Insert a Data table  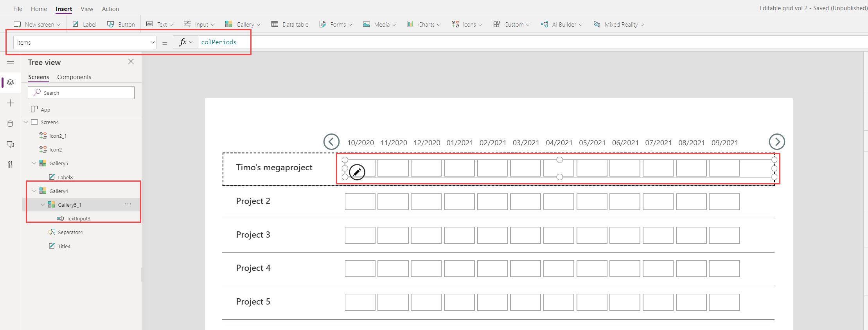290,24
